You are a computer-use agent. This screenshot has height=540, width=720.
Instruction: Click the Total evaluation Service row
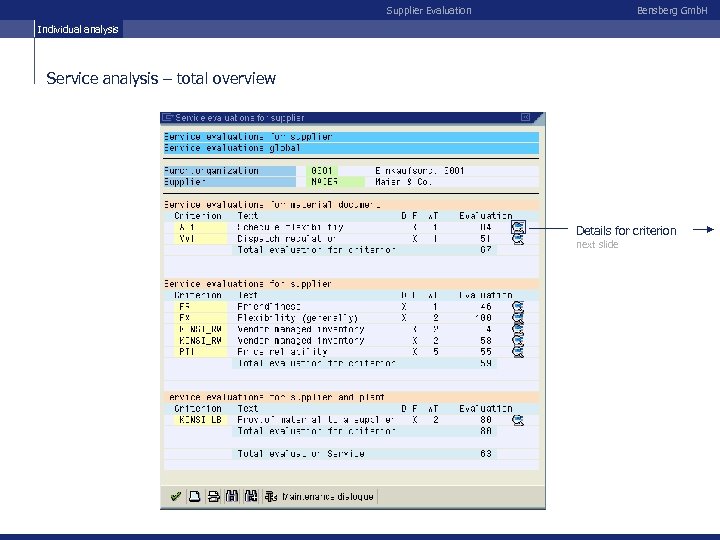point(365,454)
